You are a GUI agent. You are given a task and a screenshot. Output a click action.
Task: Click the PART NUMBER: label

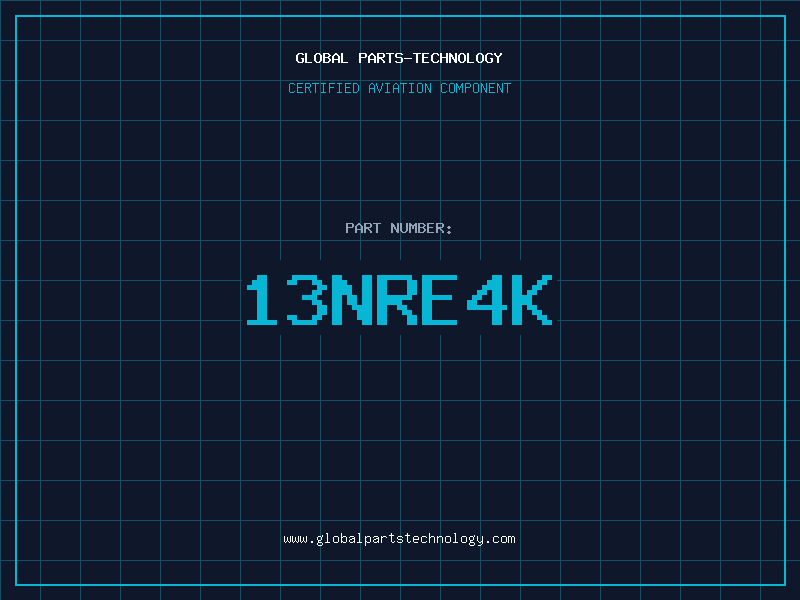399,228
